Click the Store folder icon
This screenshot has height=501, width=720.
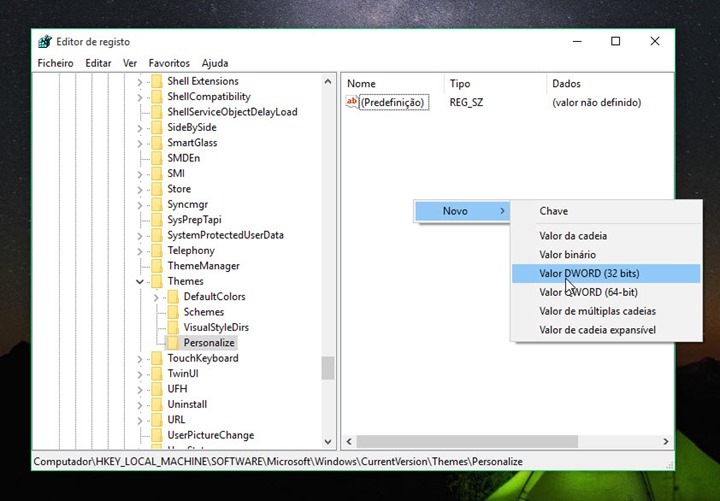pos(157,189)
